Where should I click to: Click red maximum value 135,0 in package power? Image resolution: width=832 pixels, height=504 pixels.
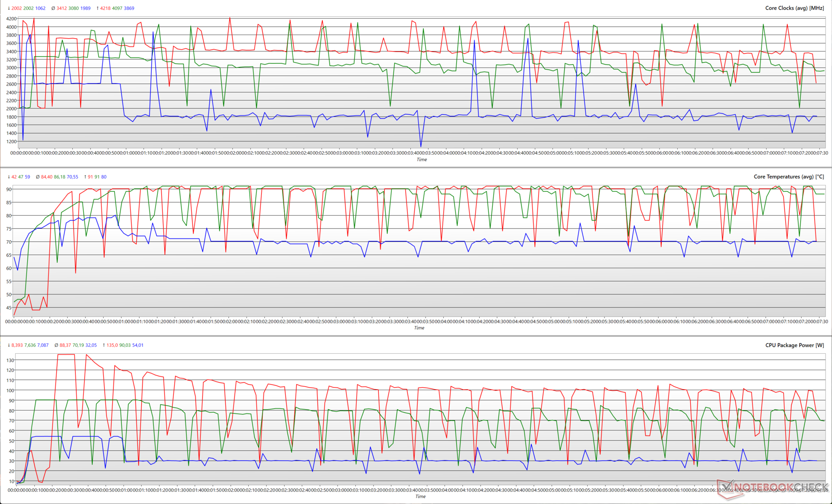[112, 345]
